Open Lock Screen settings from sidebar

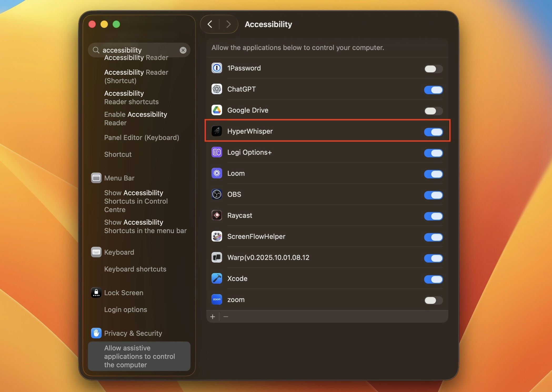(124, 293)
